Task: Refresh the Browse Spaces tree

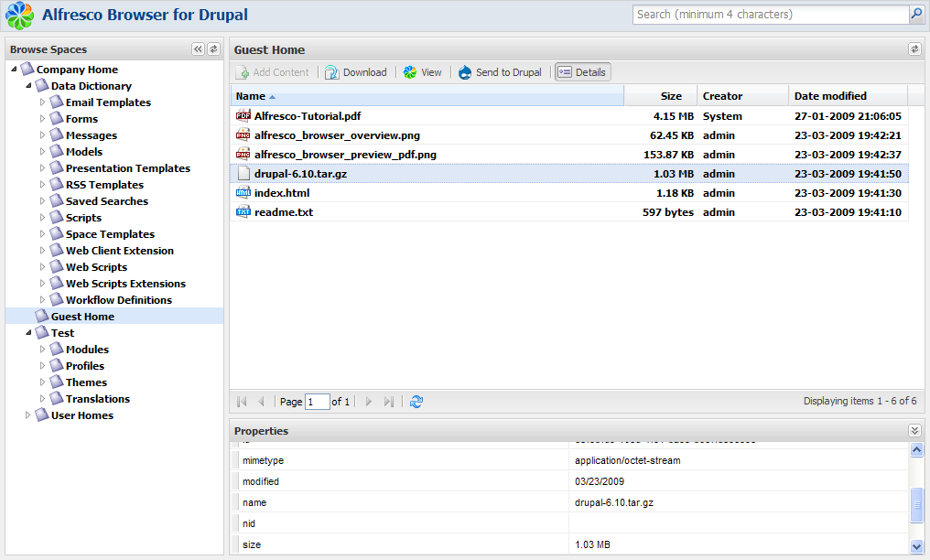Action: click(x=213, y=49)
